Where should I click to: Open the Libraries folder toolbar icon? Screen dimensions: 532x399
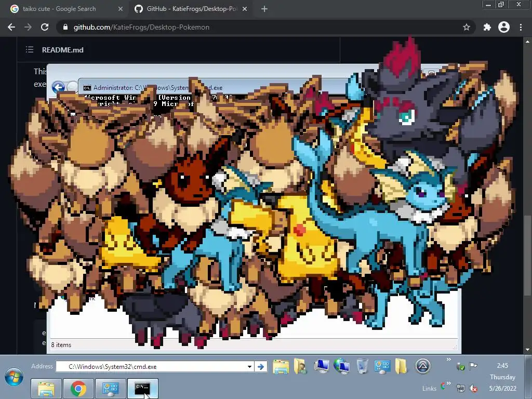click(281, 367)
